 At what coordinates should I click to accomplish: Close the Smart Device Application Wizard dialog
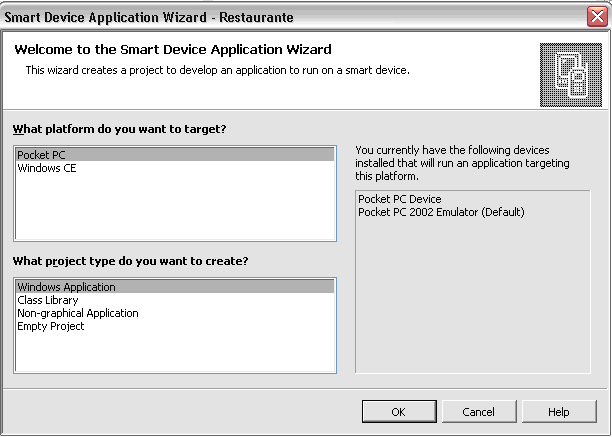[597, 16]
